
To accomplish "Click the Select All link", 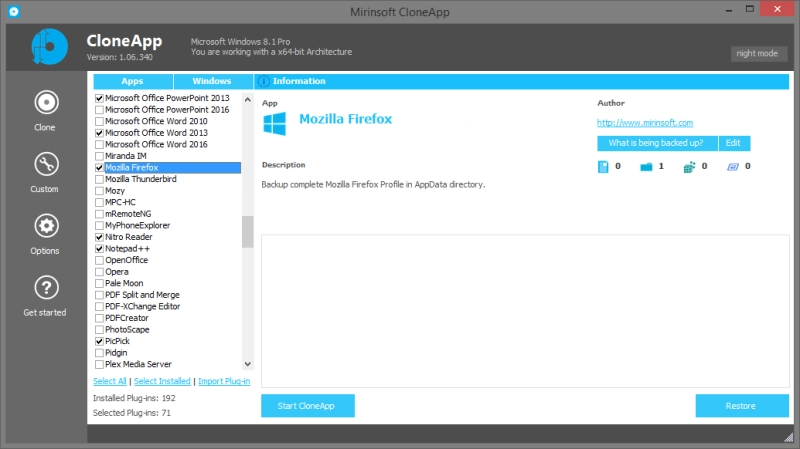I will 109,381.
